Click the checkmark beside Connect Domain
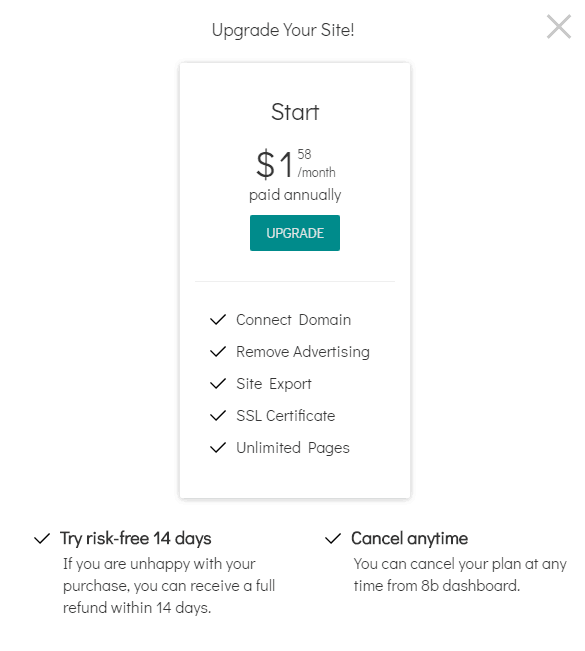This screenshot has height=651, width=585. coord(218,320)
